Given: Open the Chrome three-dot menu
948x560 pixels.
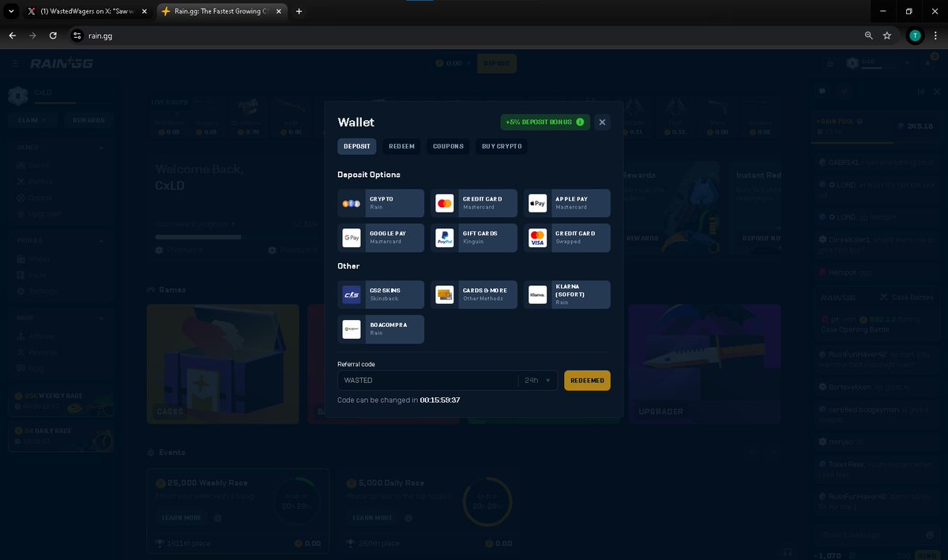Looking at the screenshot, I should click(935, 36).
